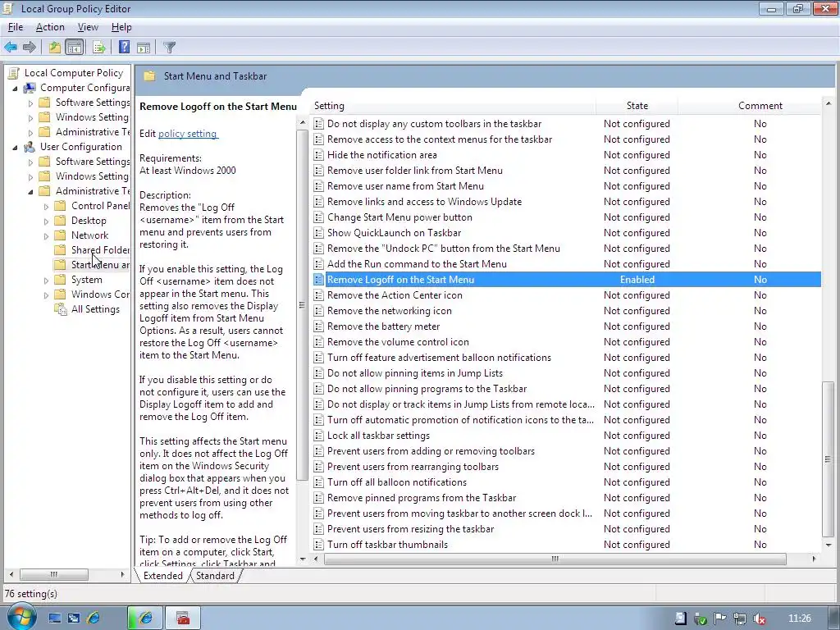Click the Up one level folder icon
The height and width of the screenshot is (630, 840).
point(55,47)
